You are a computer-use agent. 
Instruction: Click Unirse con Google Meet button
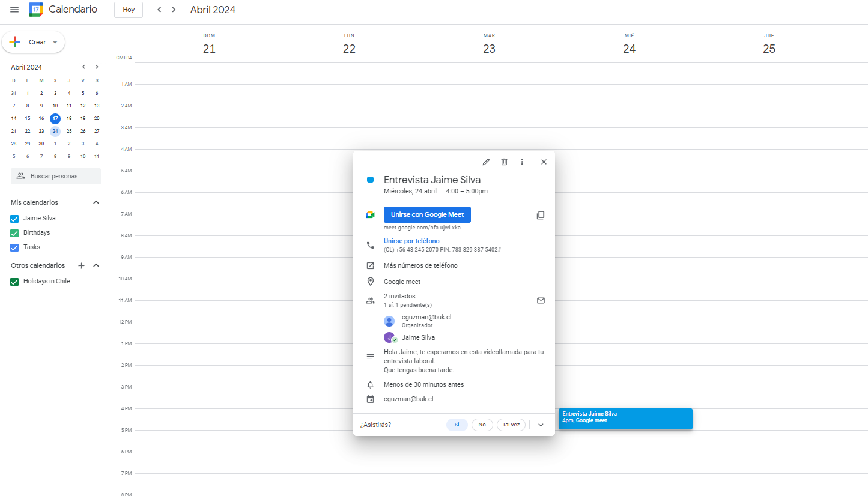pyautogui.click(x=427, y=215)
